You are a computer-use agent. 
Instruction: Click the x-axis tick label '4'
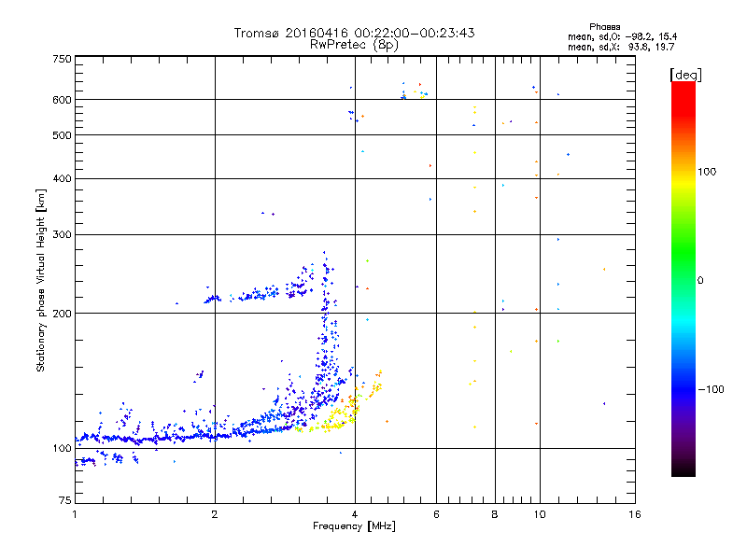355,514
